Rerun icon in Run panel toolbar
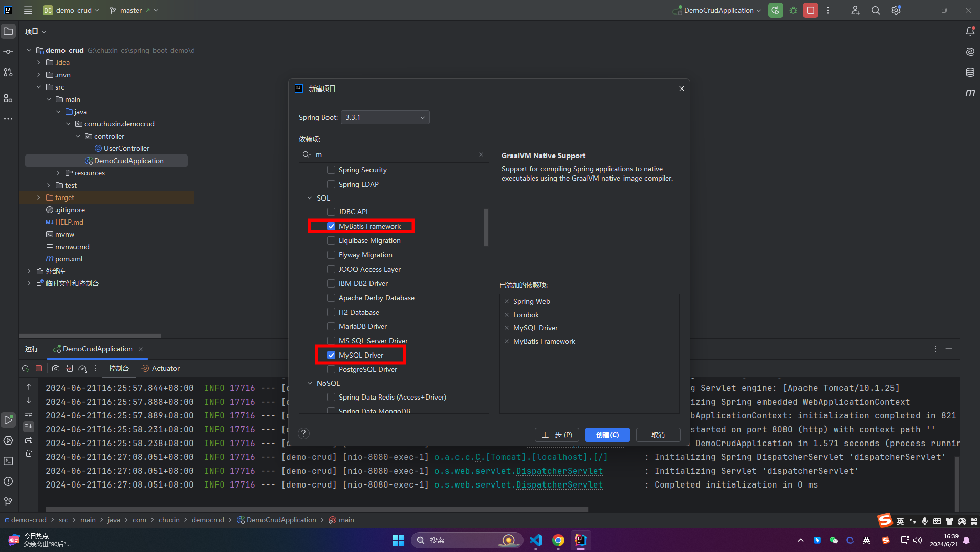The image size is (980, 552). [x=26, y=368]
